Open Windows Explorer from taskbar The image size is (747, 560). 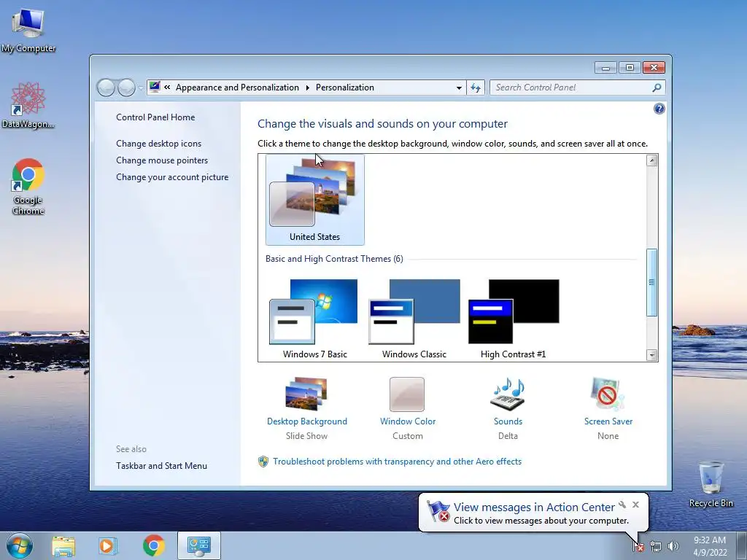(63, 546)
